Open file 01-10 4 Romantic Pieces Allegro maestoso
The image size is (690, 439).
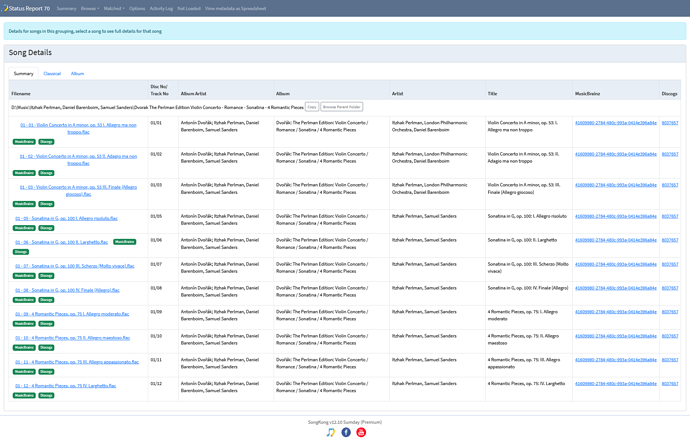[x=73, y=338]
